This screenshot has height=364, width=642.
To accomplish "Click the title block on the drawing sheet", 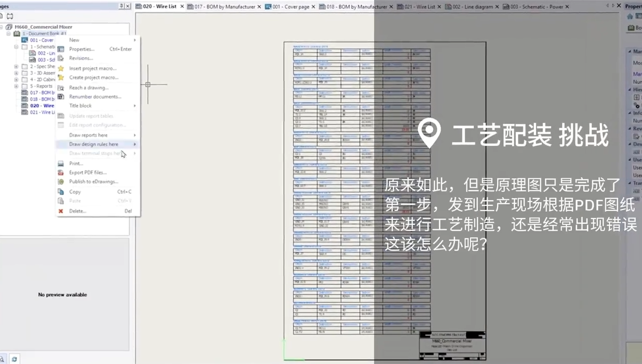I will (x=452, y=346).
